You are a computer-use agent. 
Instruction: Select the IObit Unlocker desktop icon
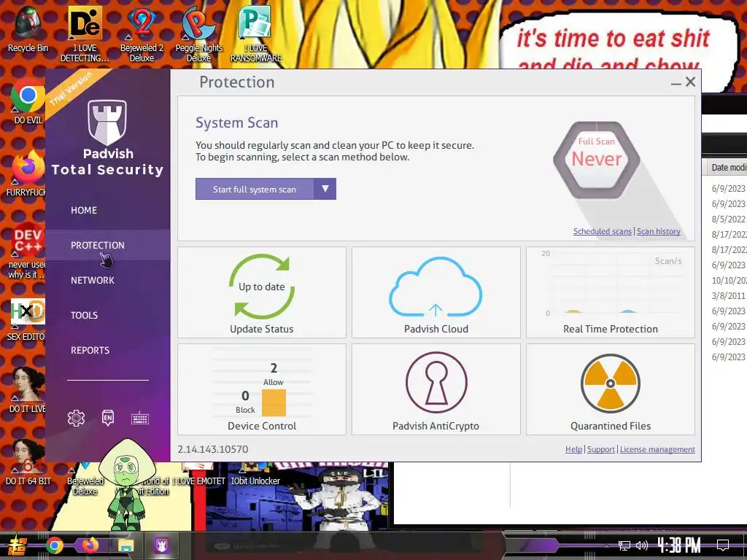pyautogui.click(x=255, y=474)
